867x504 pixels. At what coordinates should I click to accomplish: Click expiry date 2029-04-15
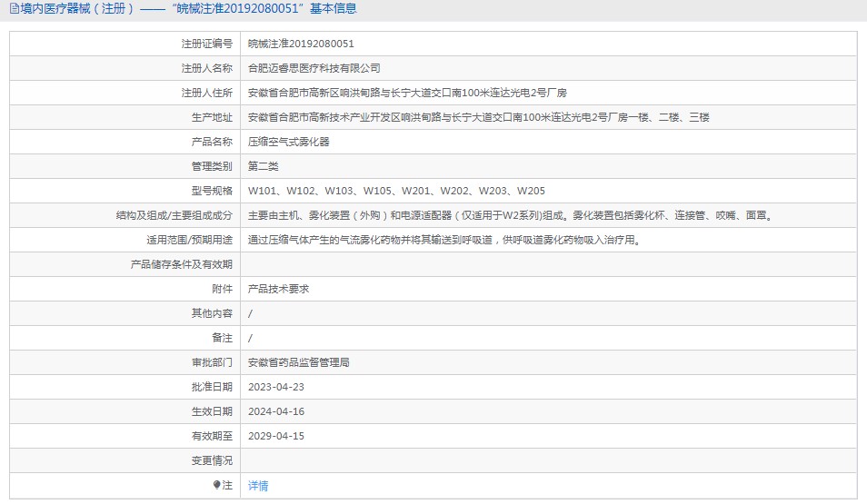pyautogui.click(x=276, y=436)
